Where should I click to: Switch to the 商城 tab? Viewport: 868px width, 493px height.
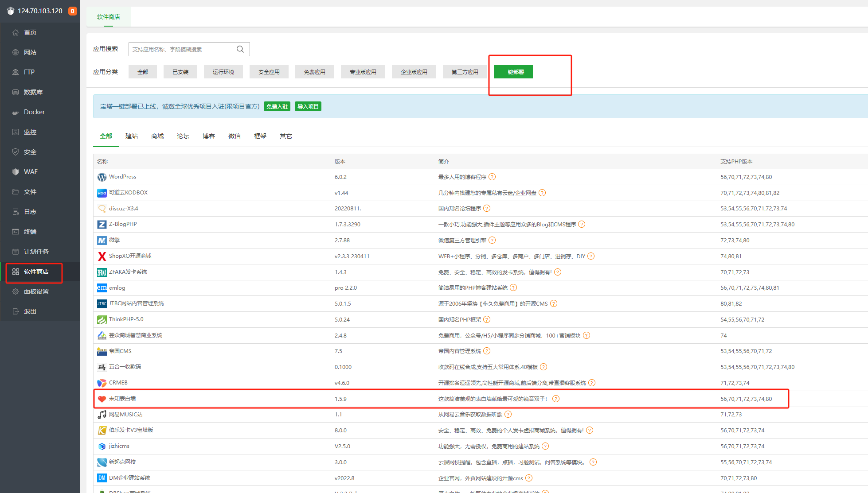tap(157, 136)
